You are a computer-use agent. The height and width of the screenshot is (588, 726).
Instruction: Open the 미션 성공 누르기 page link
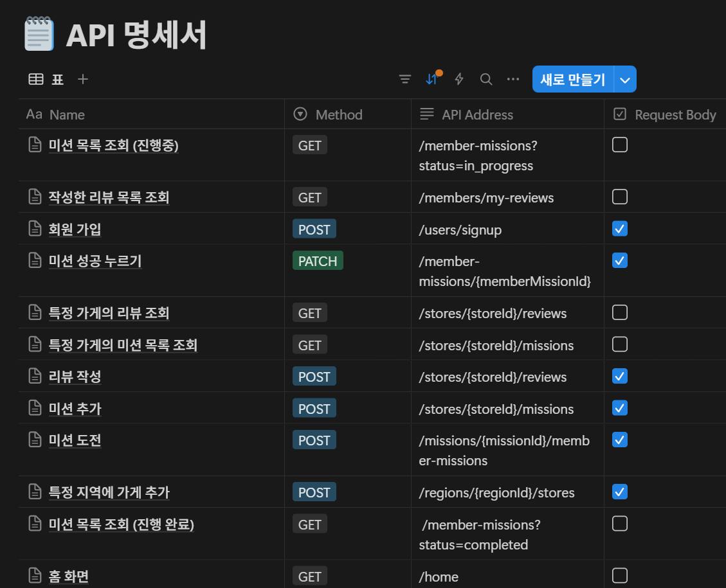95,261
